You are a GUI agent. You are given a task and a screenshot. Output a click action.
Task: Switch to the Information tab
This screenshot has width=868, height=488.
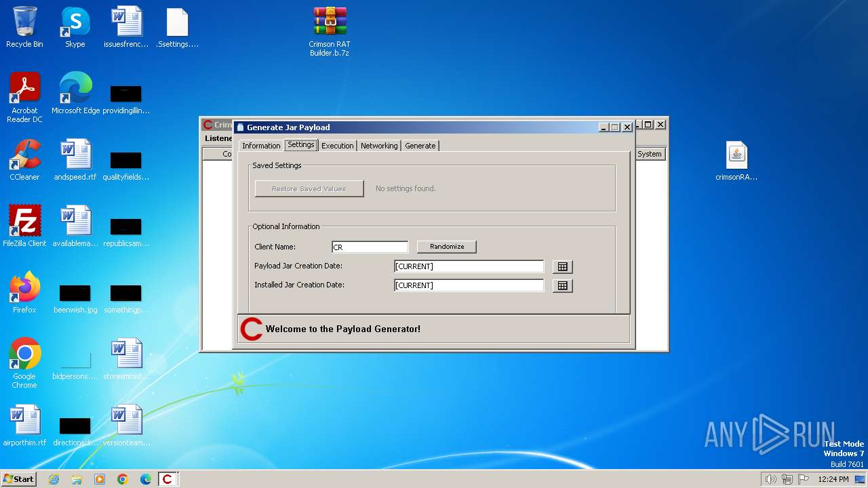click(261, 146)
